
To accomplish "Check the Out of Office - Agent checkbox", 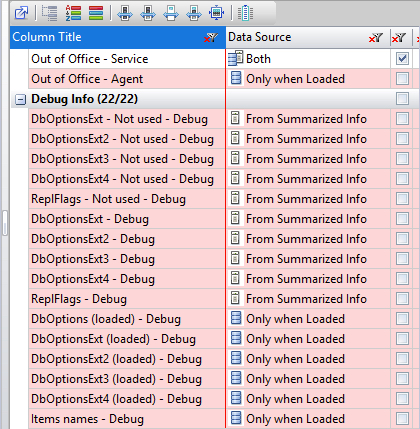I will pos(402,79).
